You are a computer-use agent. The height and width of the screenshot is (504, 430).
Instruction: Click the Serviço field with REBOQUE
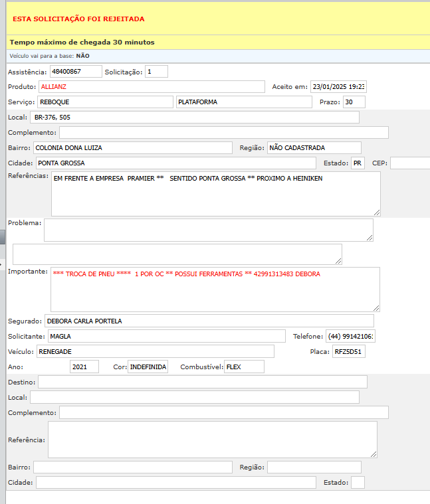pos(105,102)
